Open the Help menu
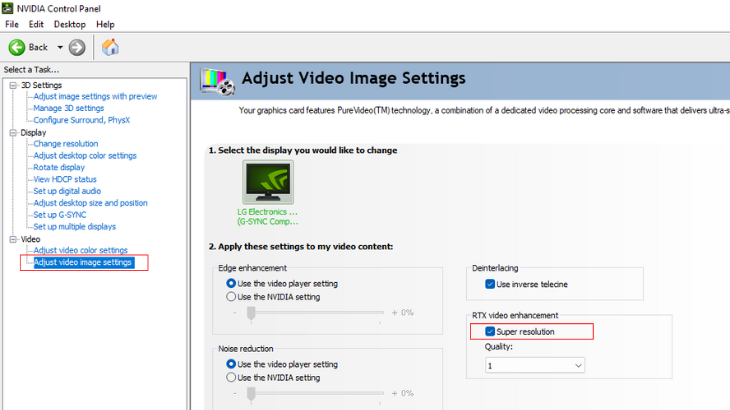The width and height of the screenshot is (730, 410). [x=105, y=24]
